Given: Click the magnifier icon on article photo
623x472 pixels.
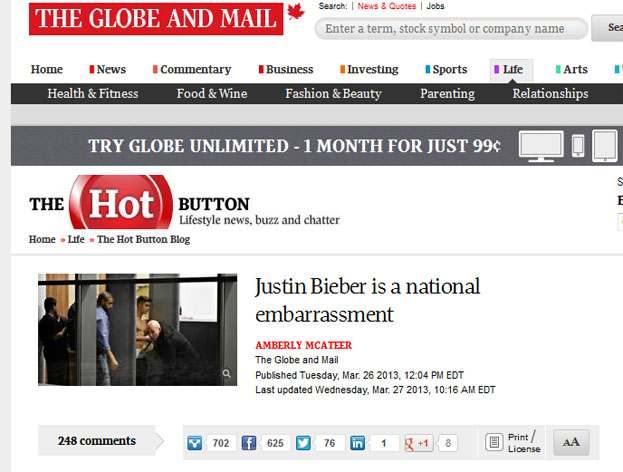Looking at the screenshot, I should 226,373.
